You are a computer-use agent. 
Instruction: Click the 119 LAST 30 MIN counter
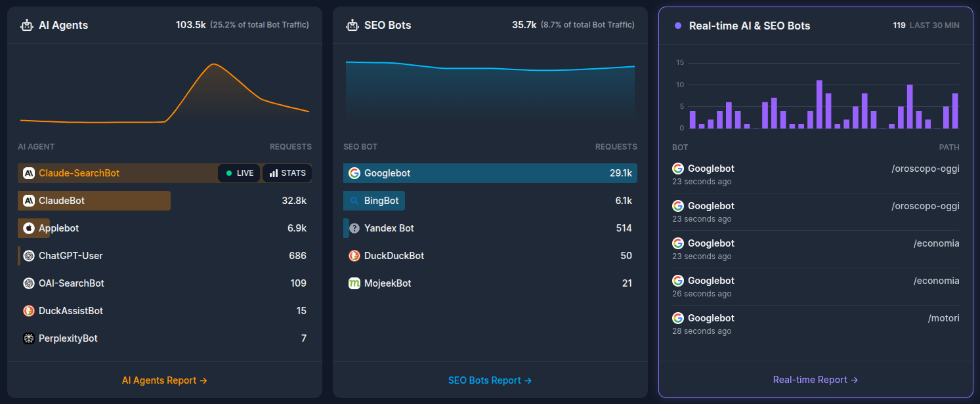(926, 26)
